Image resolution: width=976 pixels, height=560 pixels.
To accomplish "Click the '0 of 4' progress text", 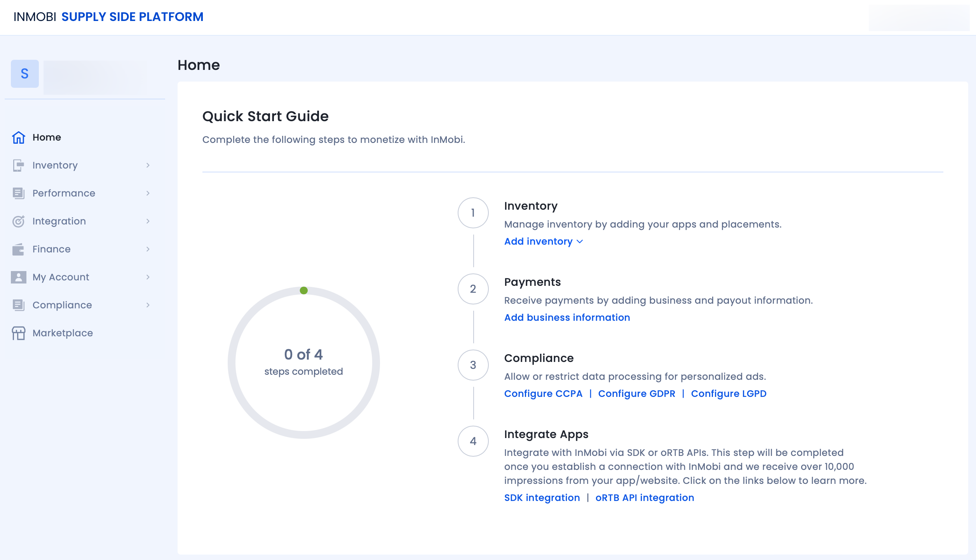I will click(x=303, y=355).
